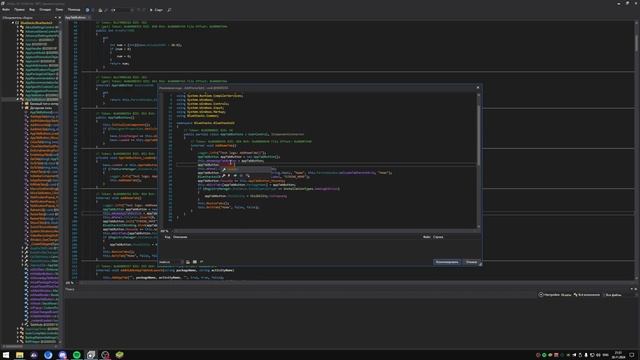Open the Вид menu

click(32, 9)
